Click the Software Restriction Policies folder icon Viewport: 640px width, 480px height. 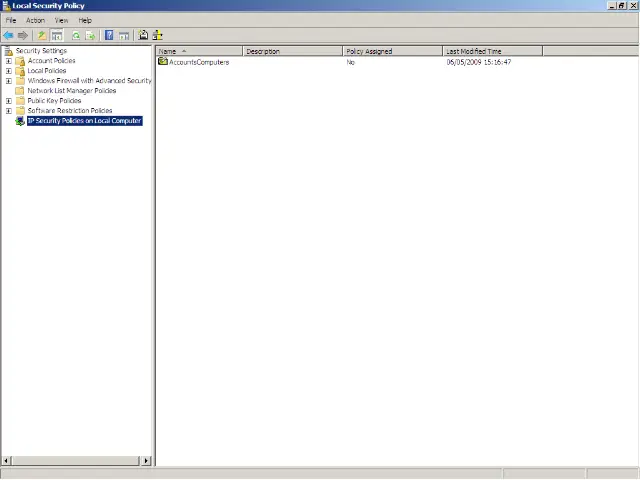[x=20, y=111]
